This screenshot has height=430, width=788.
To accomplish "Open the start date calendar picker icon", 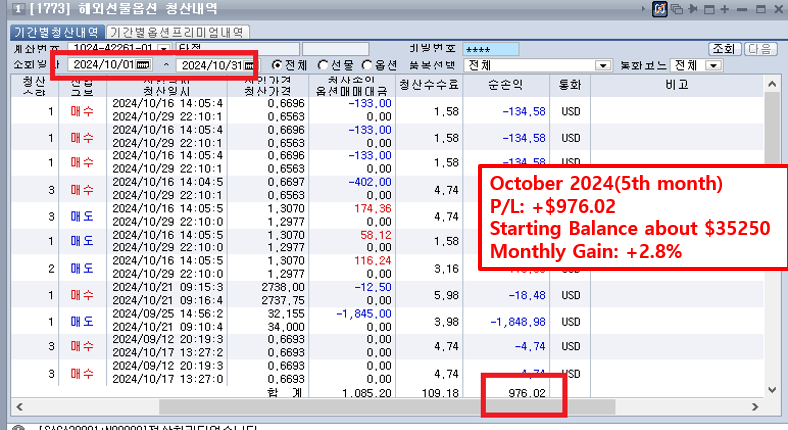I will (x=143, y=65).
